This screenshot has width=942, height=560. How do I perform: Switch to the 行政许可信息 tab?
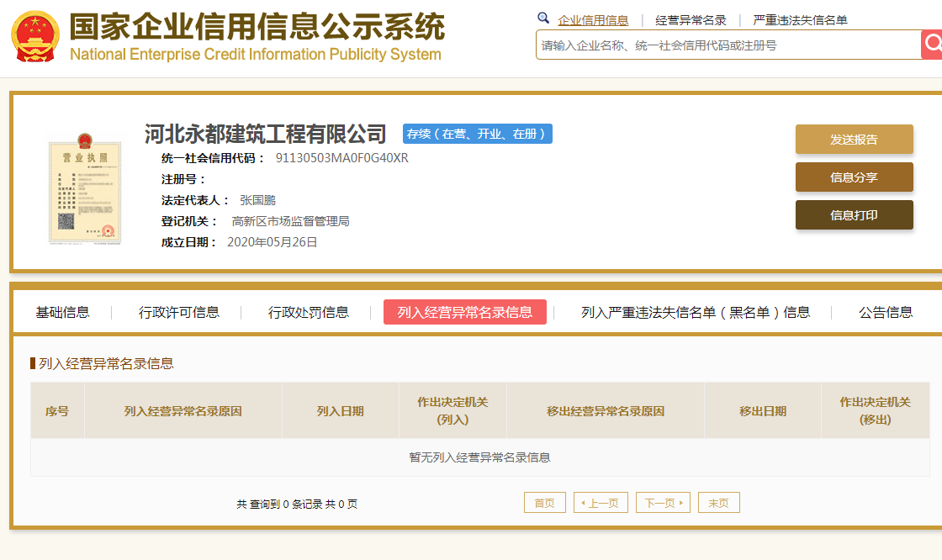pos(179,313)
